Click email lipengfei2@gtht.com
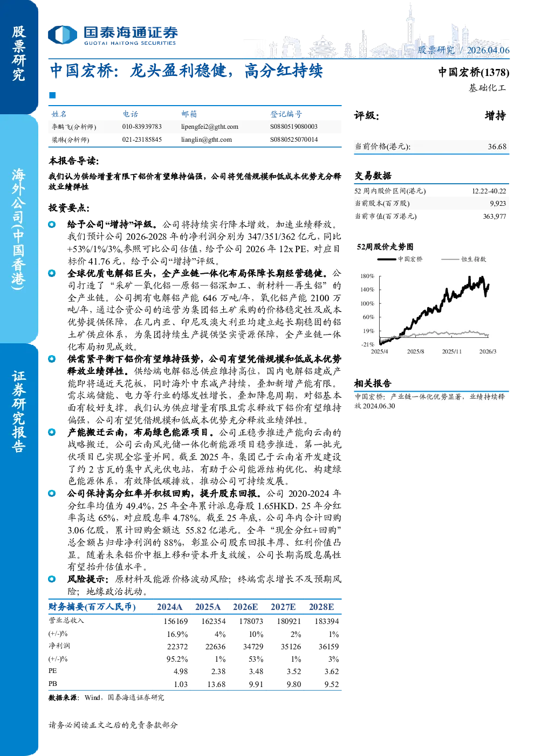 click(210, 127)
